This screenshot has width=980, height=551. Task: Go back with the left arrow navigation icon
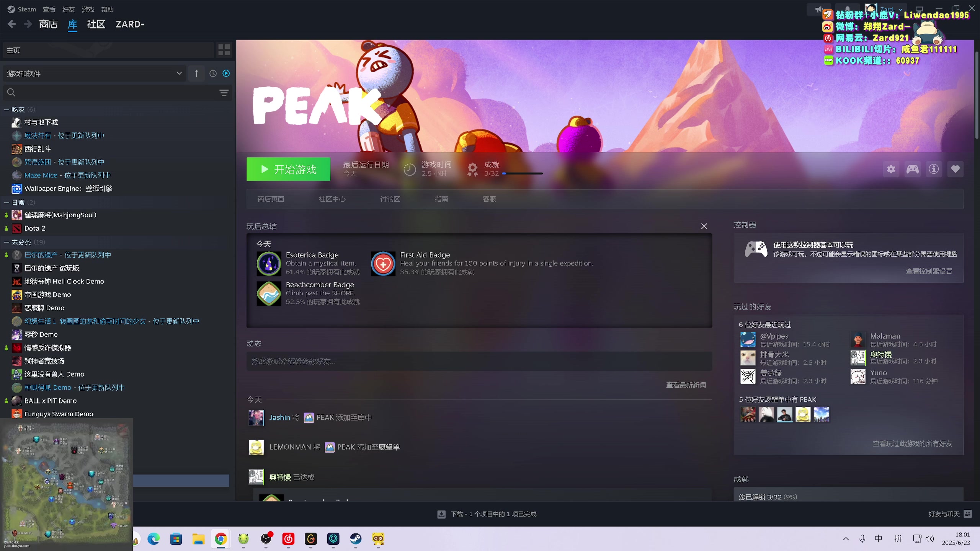12,24
